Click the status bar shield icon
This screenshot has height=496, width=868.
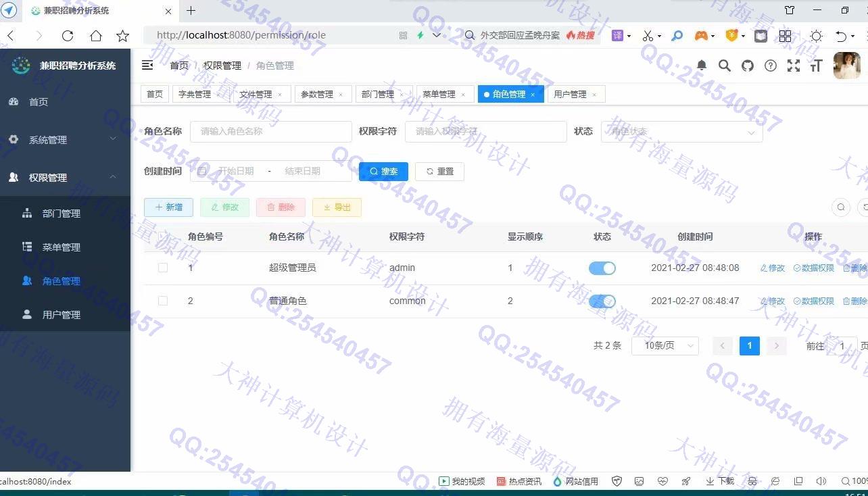[x=617, y=481]
